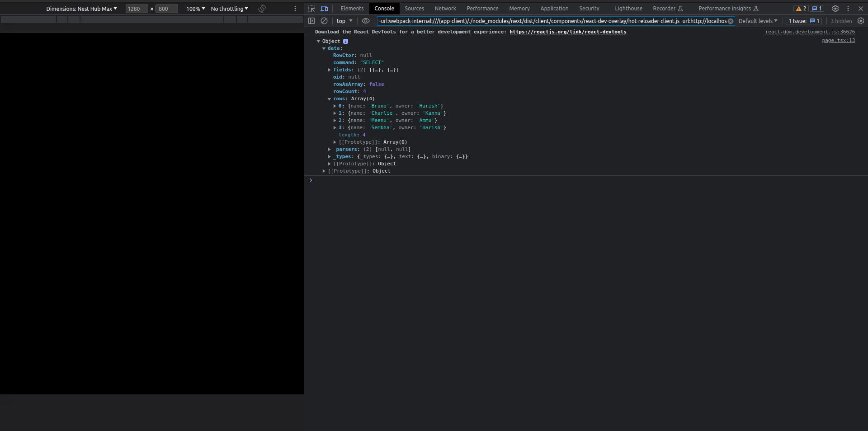Switch to the Elements tab

352,9
